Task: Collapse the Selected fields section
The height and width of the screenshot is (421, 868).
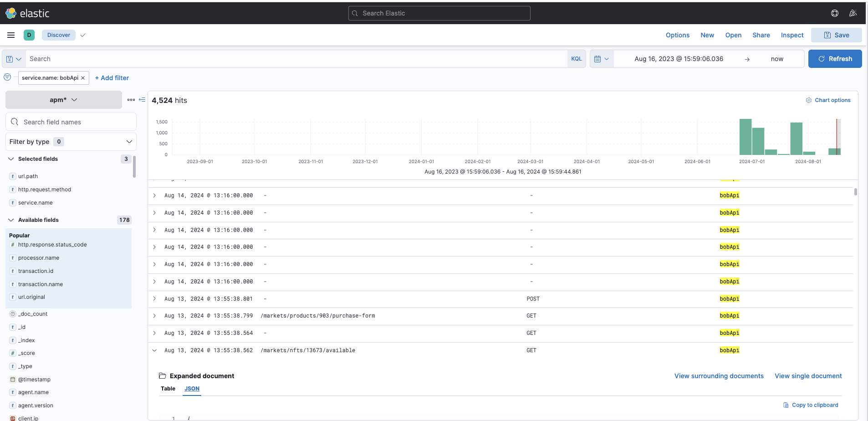Action: 11,159
